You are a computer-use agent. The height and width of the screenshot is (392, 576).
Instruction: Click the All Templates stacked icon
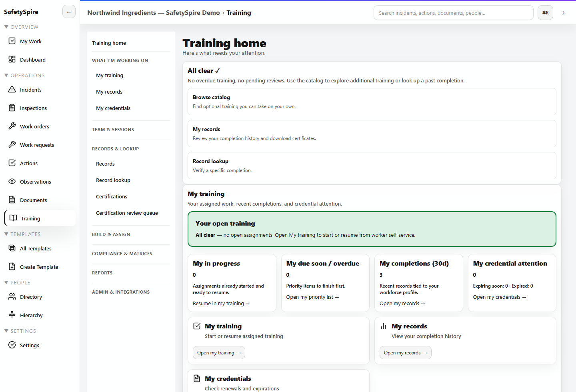(12, 248)
